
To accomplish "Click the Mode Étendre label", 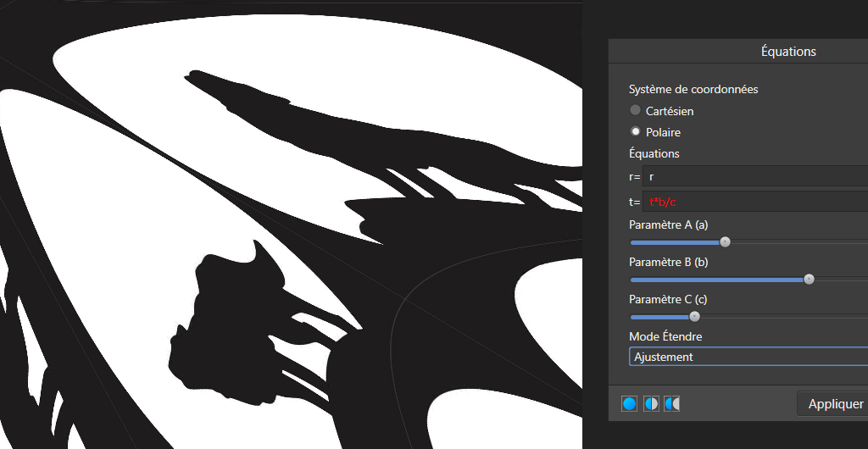I will pyautogui.click(x=666, y=336).
